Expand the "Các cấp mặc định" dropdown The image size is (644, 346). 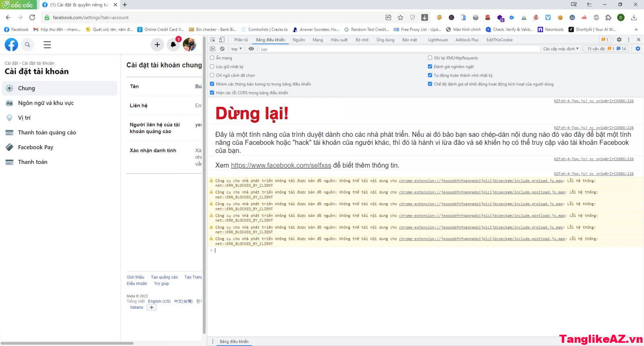tap(561, 49)
